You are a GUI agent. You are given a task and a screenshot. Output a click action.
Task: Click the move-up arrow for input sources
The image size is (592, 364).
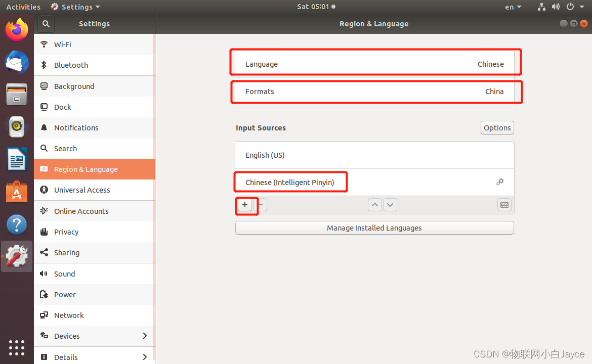[375, 204]
